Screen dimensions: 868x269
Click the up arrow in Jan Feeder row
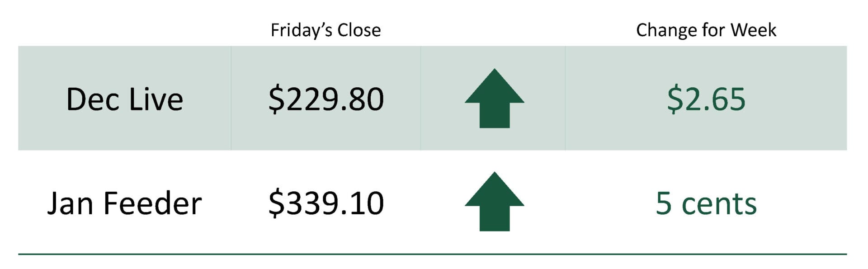pos(494,201)
